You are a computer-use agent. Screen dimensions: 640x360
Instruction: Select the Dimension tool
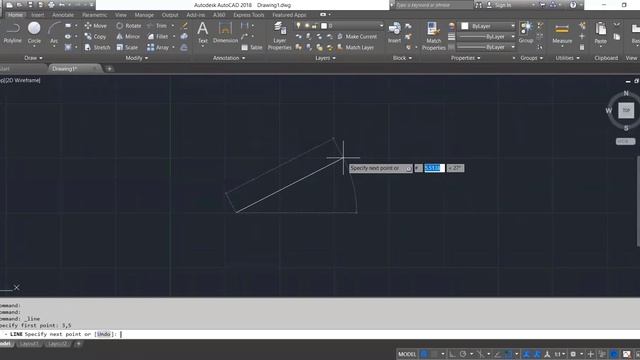[225, 33]
